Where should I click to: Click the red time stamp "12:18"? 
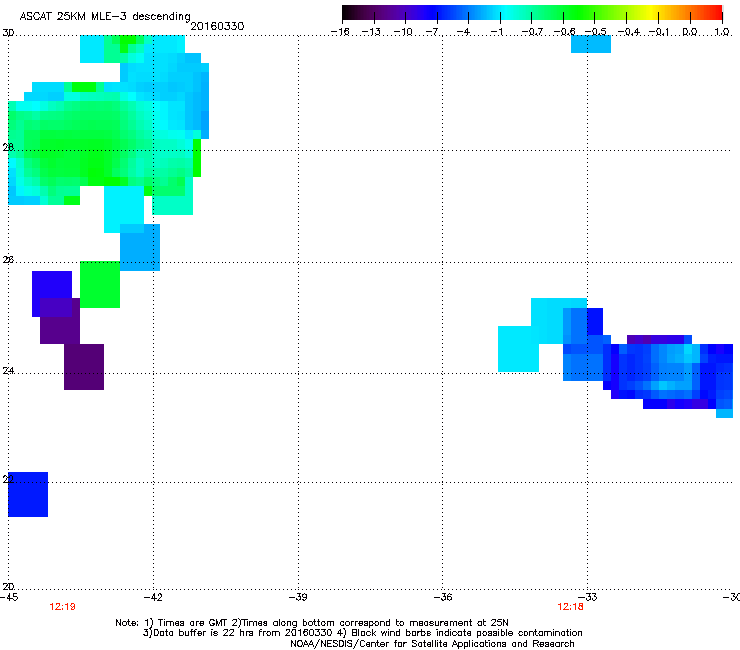tap(570, 607)
